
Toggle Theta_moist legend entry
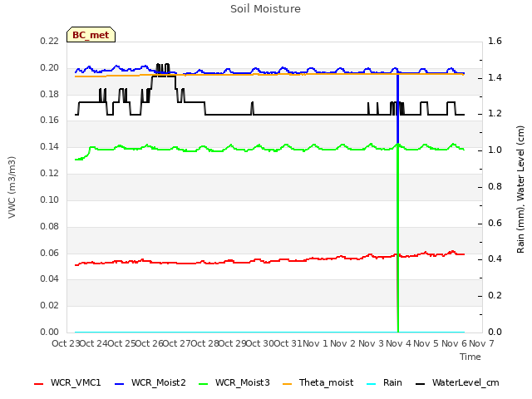click(x=318, y=382)
